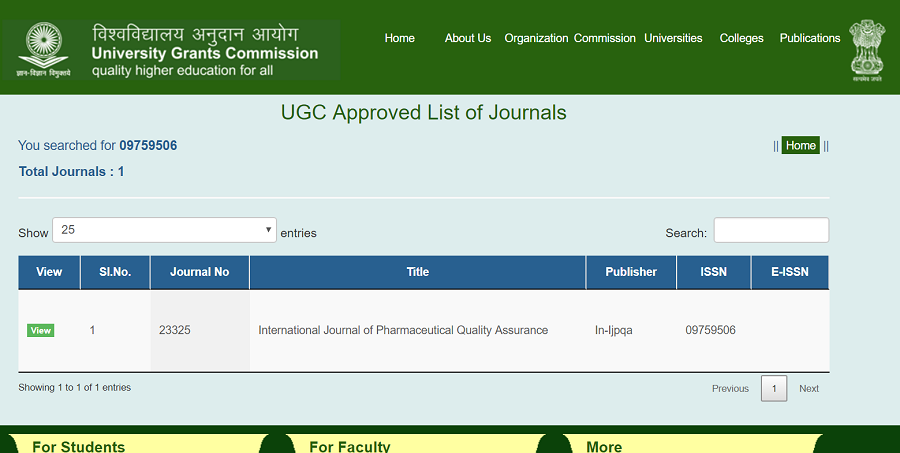
Task: Open the Colleges menu
Action: pos(742,38)
